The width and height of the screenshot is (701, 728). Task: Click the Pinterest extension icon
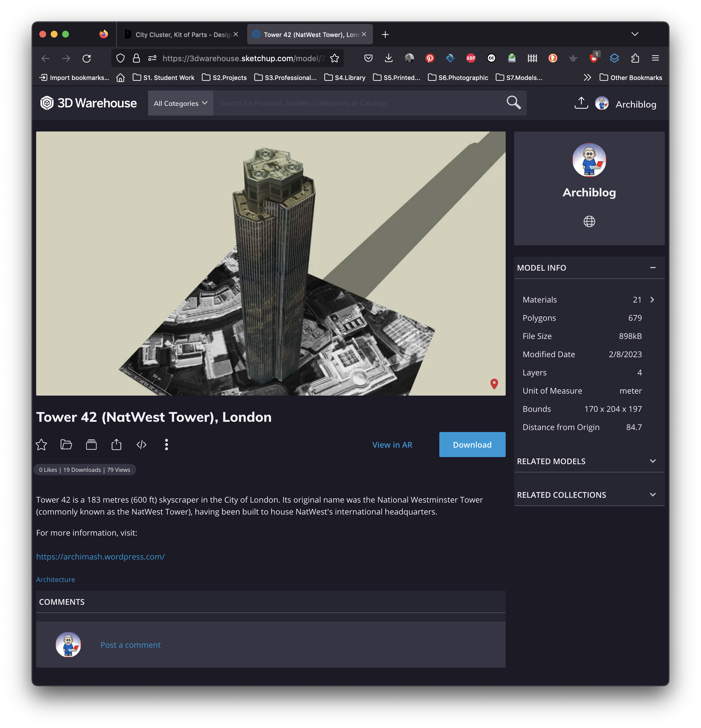430,58
